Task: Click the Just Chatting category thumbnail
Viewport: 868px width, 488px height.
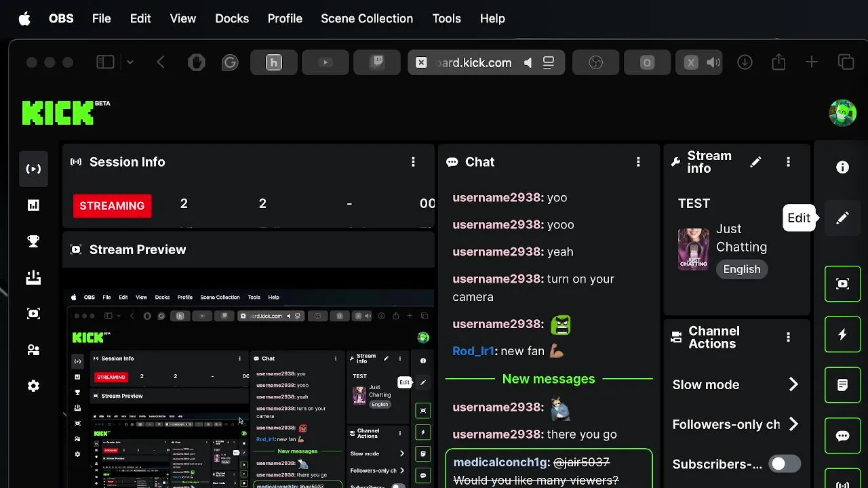Action: 693,249
